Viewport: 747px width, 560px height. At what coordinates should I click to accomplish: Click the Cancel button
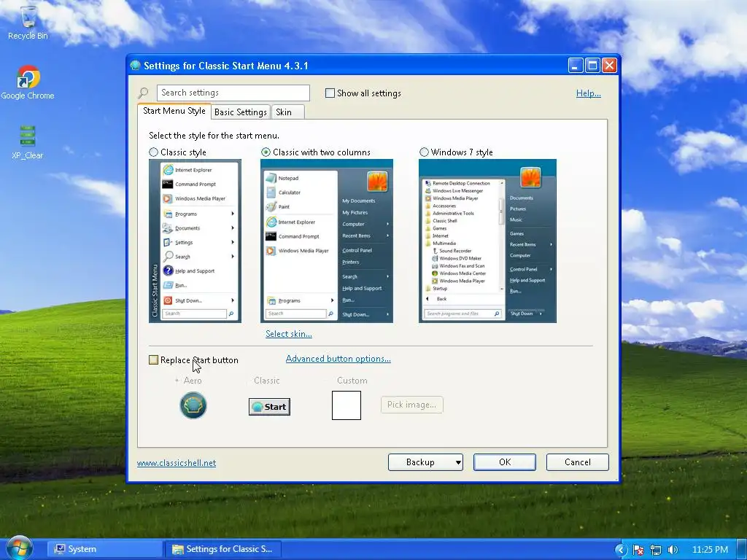[x=578, y=462]
